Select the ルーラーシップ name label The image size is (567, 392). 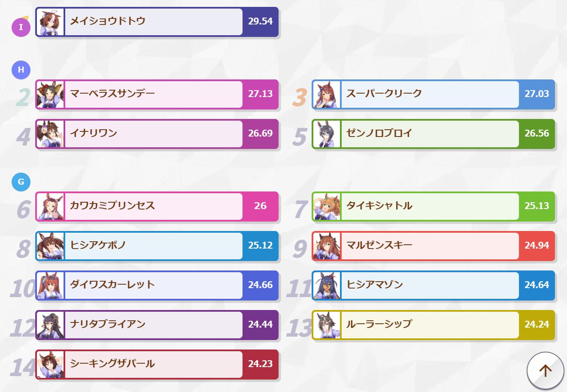pos(379,324)
